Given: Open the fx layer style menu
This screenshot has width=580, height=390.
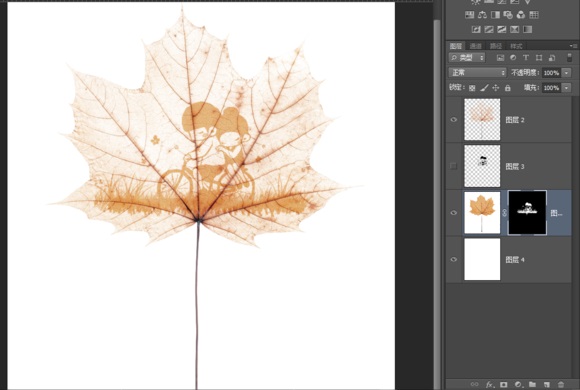Looking at the screenshot, I should point(489,384).
